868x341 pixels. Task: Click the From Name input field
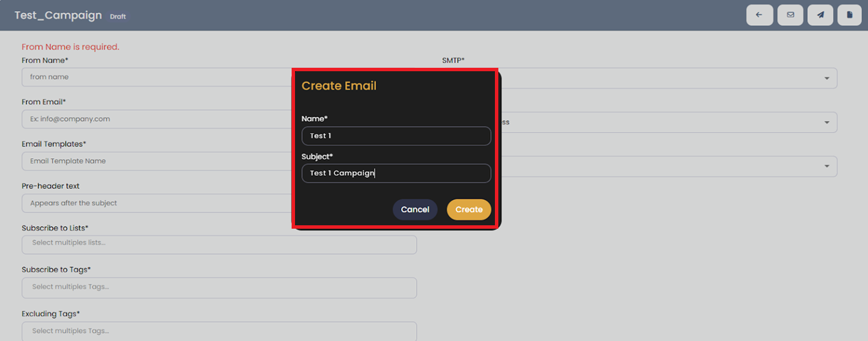coord(157,77)
